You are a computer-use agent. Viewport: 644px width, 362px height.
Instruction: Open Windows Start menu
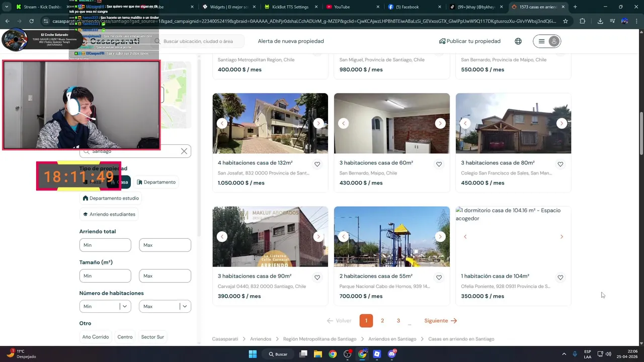[253, 354]
